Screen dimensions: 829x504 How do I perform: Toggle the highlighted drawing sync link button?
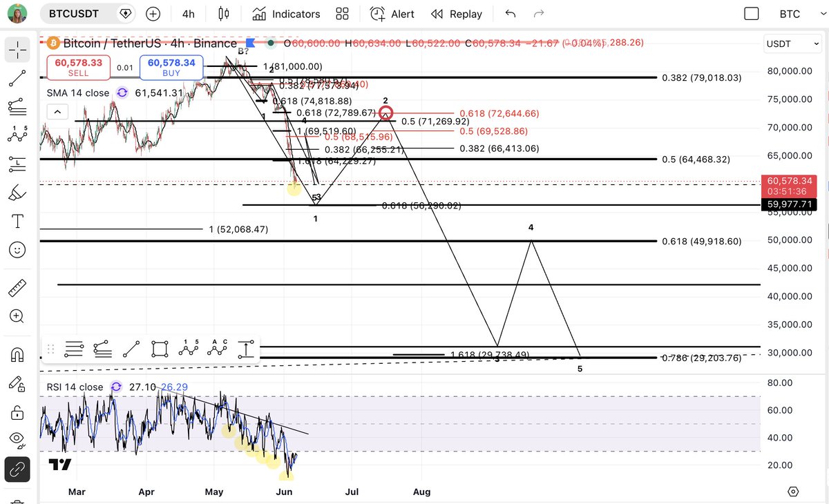click(x=17, y=469)
